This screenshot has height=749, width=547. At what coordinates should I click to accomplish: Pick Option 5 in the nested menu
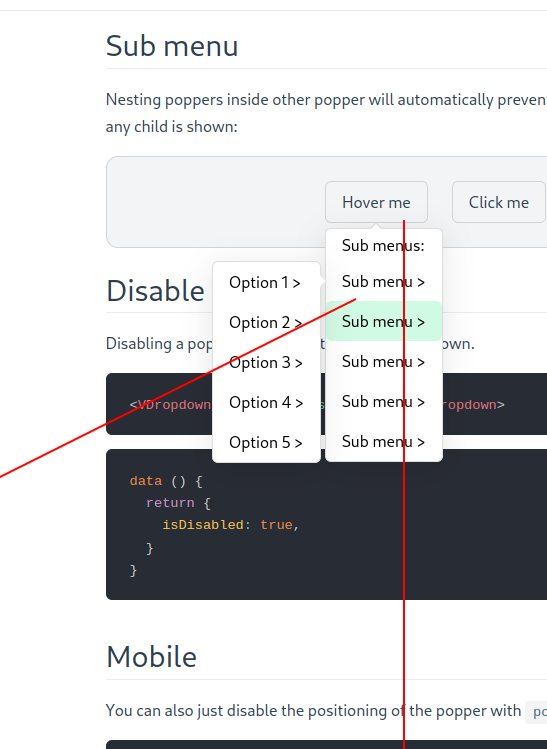click(x=266, y=443)
